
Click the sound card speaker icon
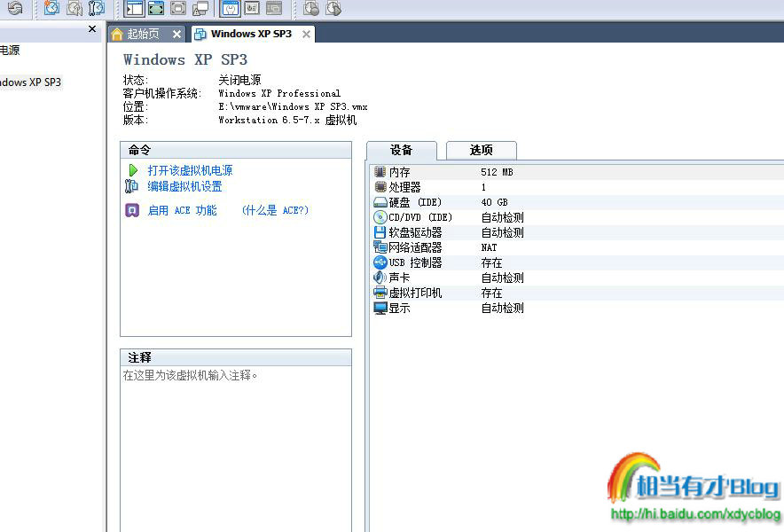tap(380, 278)
